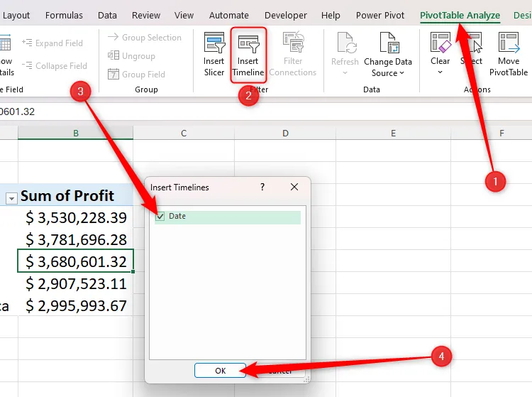The height and width of the screenshot is (397, 532).
Task: Expand the Clear dropdown chevron
Action: pyautogui.click(x=440, y=72)
